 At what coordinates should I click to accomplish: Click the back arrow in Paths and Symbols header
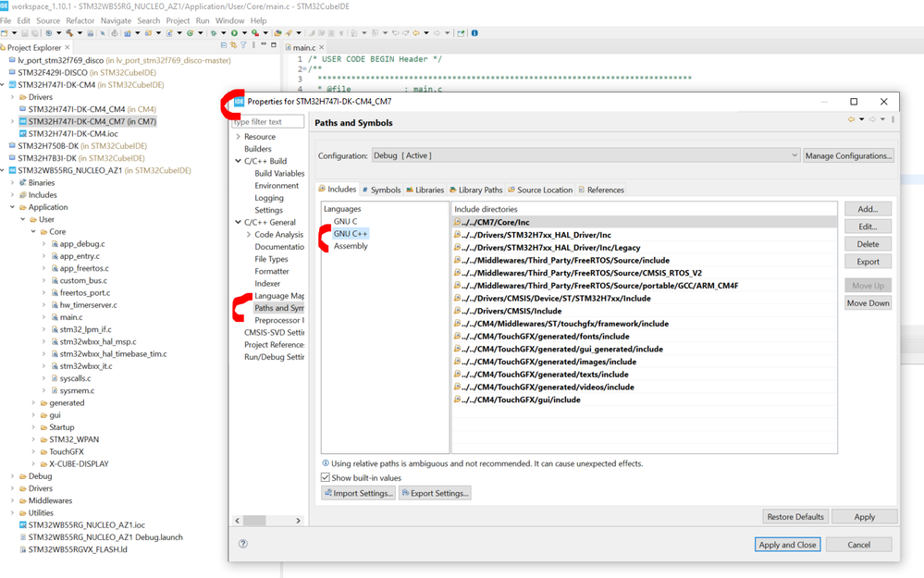[x=851, y=119]
